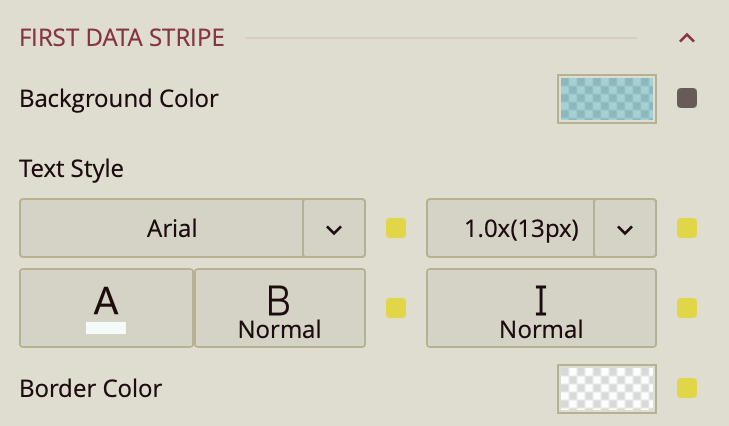Open the font size dropdown arrow
729x426 pixels.
625,228
